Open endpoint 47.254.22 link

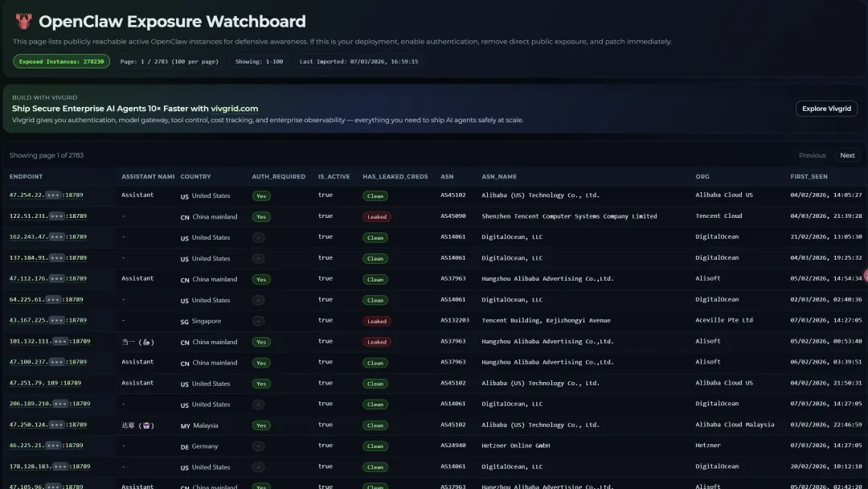[x=46, y=195]
